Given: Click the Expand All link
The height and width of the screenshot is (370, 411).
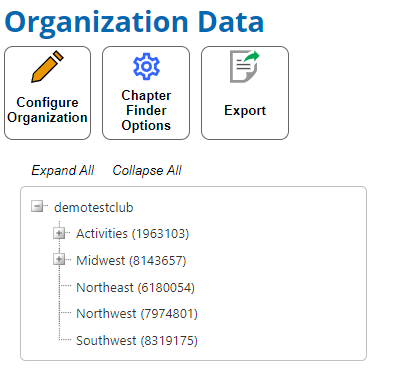Looking at the screenshot, I should (63, 170).
